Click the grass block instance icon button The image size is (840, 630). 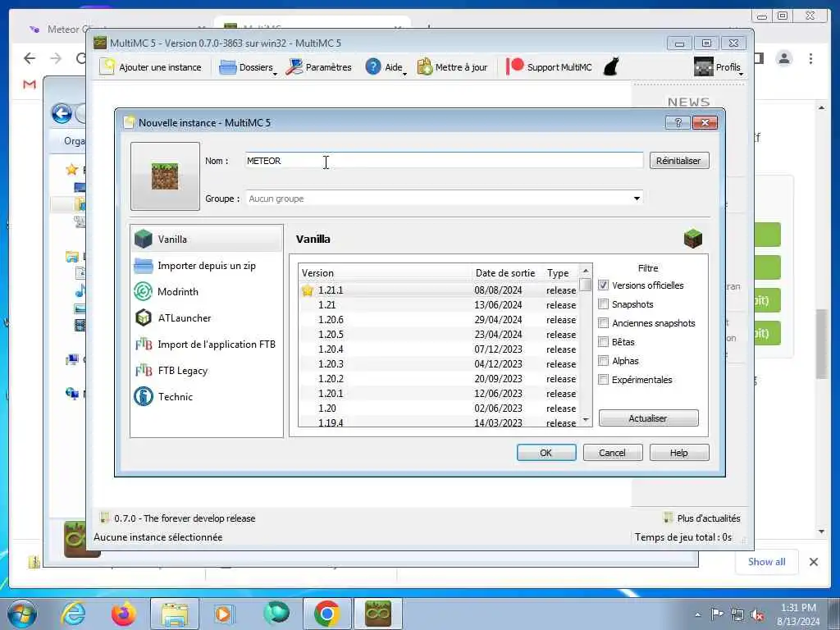point(165,176)
